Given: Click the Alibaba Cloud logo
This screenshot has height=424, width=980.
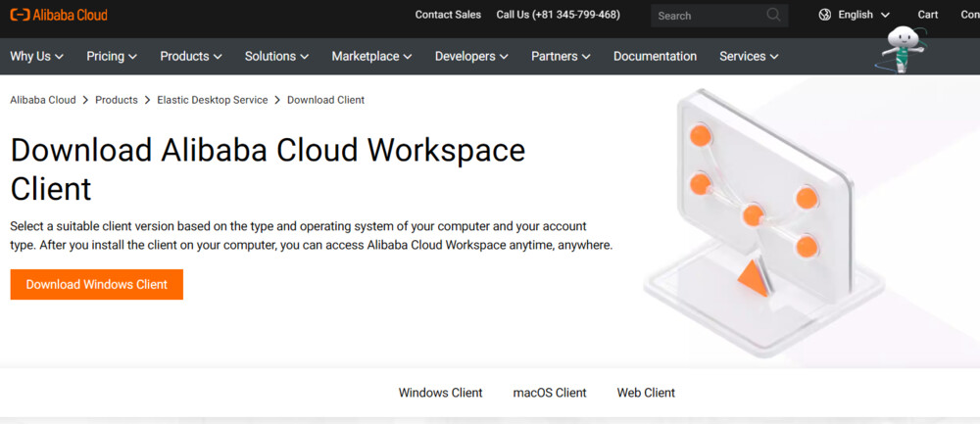Looking at the screenshot, I should coord(59,15).
